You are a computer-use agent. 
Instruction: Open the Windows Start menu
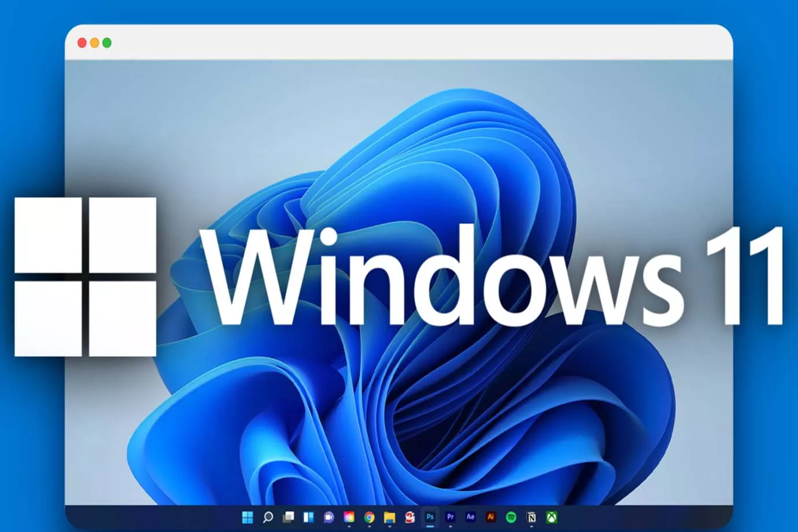(x=247, y=517)
